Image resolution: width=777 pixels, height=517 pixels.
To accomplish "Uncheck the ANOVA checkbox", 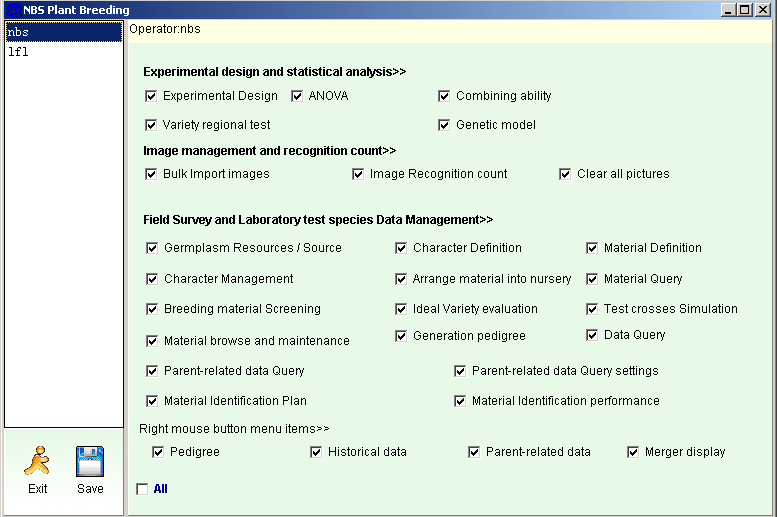I will pos(297,96).
